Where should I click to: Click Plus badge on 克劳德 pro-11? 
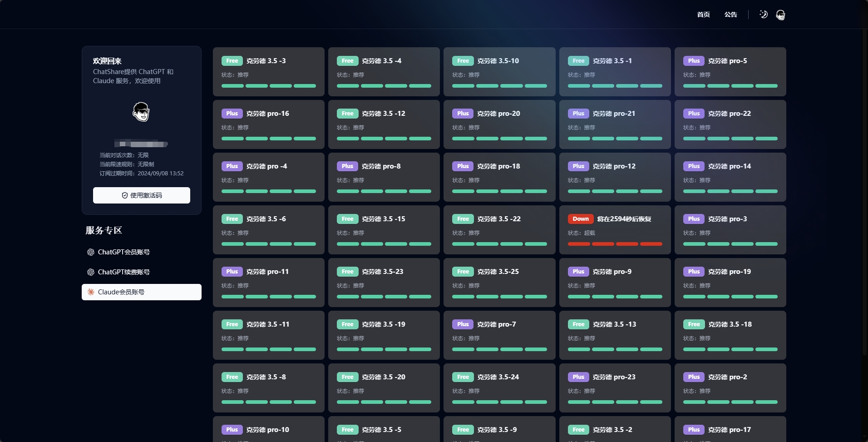point(232,272)
